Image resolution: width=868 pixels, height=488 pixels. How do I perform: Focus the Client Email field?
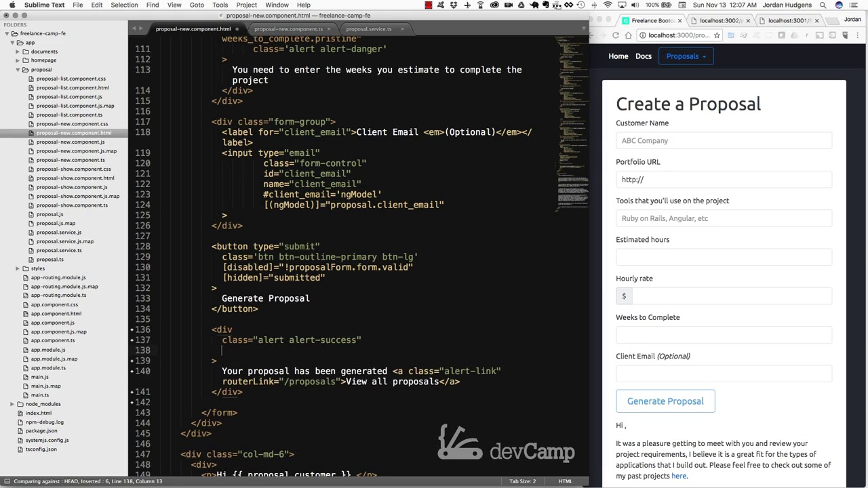tap(724, 373)
